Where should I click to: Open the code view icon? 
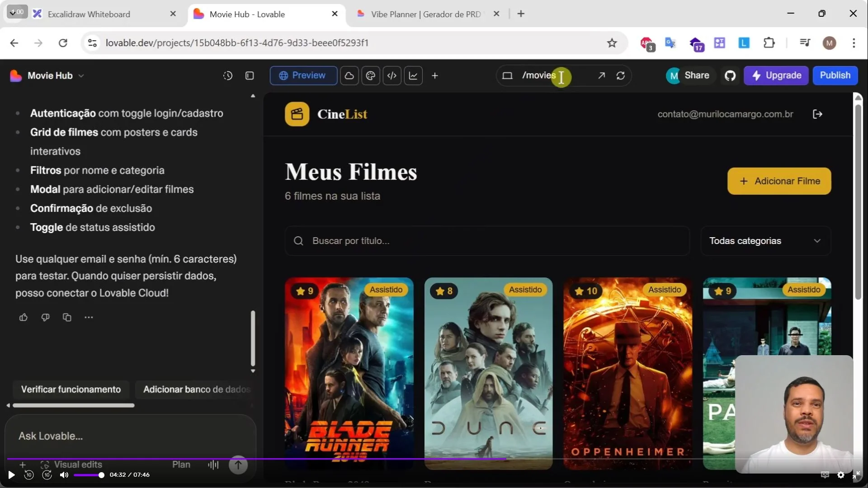392,75
